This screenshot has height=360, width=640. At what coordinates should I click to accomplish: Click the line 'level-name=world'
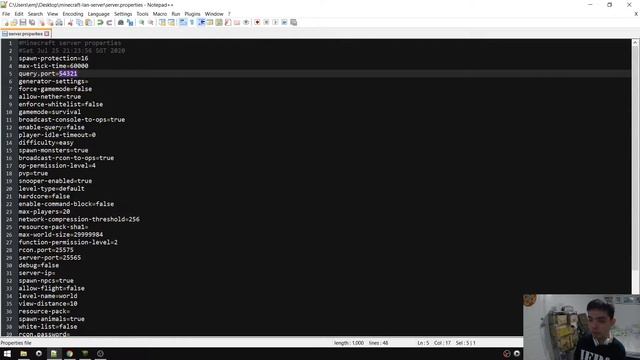48,296
